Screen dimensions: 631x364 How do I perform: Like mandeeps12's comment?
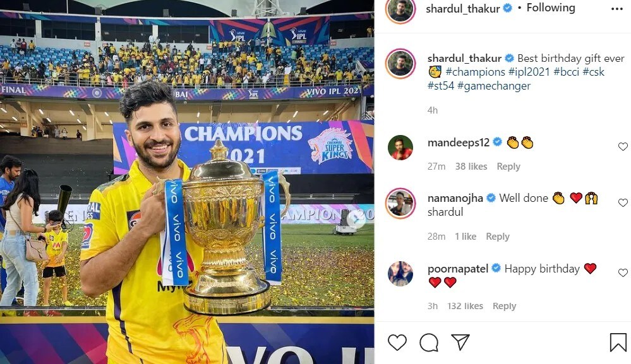click(623, 146)
